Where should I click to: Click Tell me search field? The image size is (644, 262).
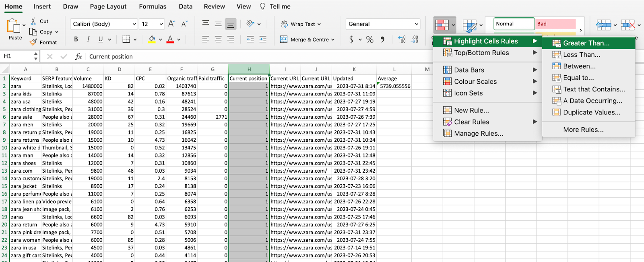point(275,6)
